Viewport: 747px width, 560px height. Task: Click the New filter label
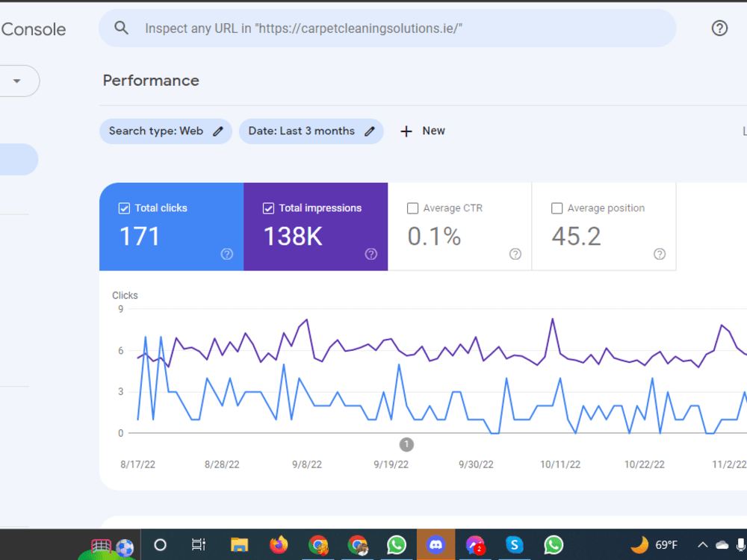tap(433, 131)
